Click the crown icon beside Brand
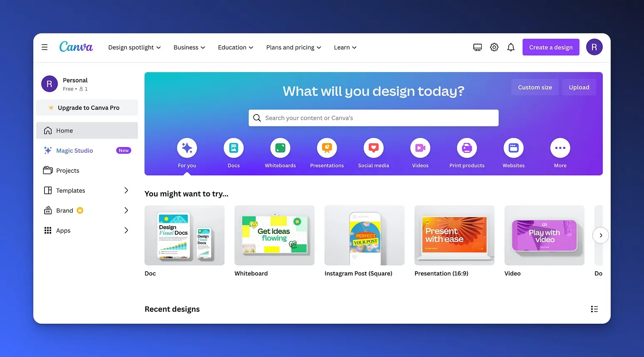644x357 pixels. 80,211
